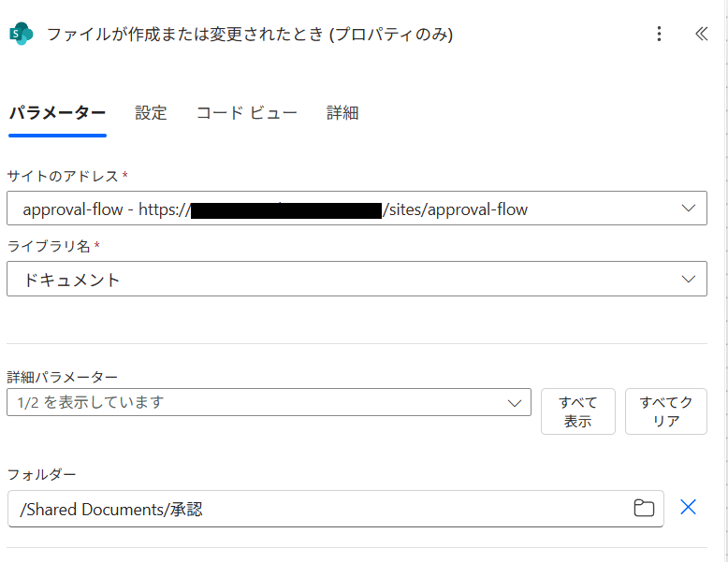This screenshot has width=728, height=562.
Task: Open the コード ビュー tab
Action: point(246,113)
